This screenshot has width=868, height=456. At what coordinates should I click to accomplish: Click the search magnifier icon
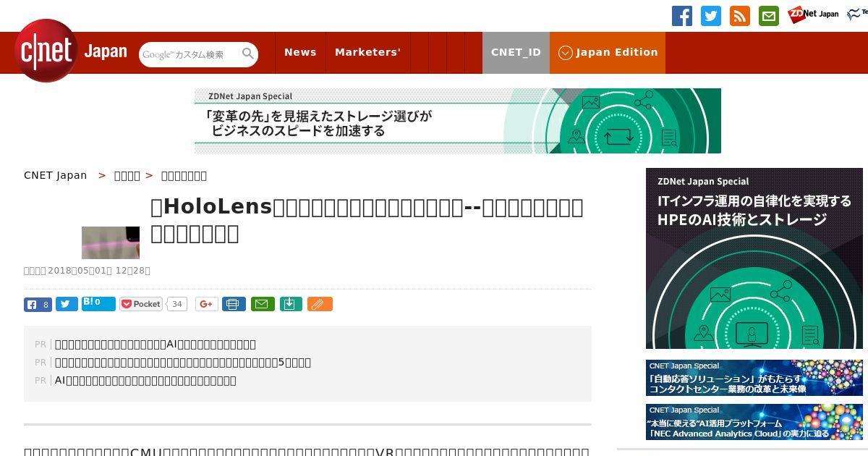(248, 54)
